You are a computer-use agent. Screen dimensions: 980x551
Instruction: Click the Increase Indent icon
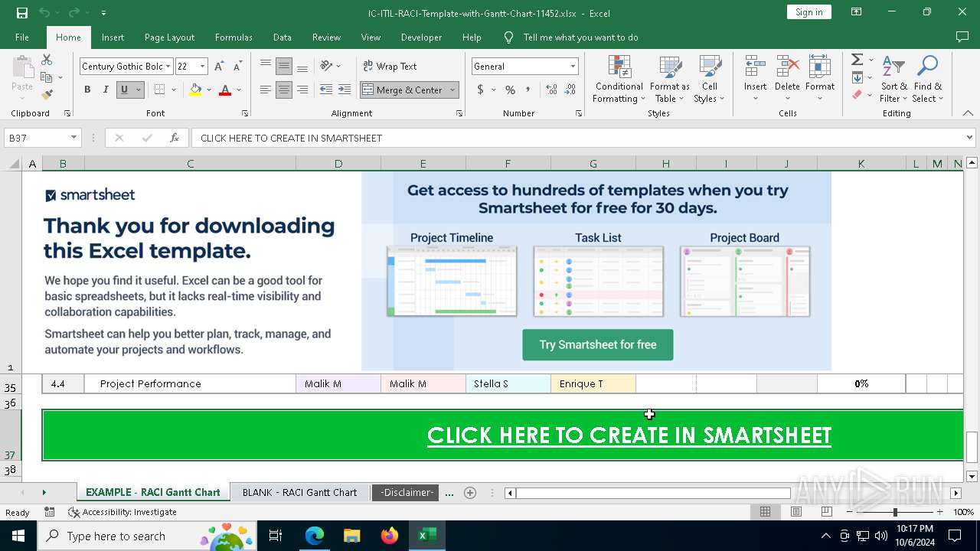(x=345, y=90)
